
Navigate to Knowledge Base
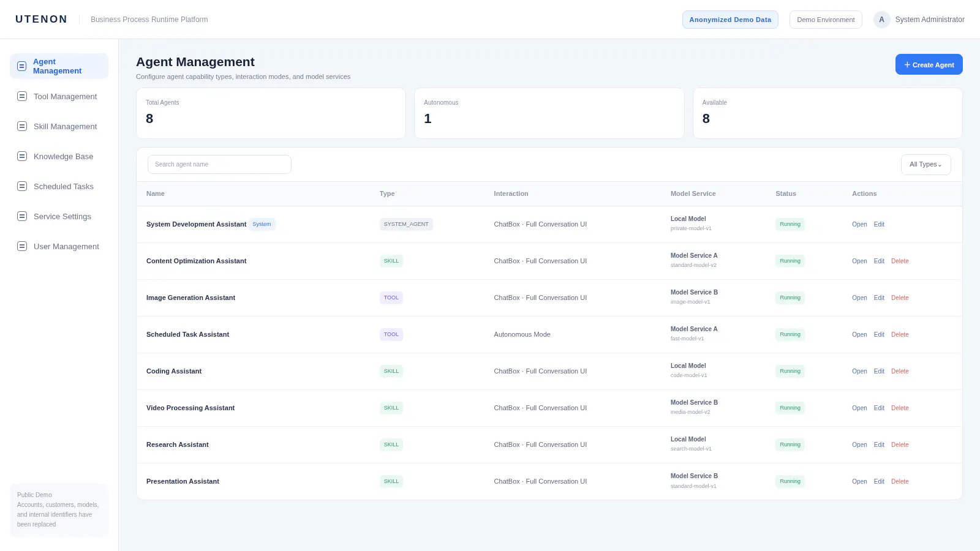(59, 156)
